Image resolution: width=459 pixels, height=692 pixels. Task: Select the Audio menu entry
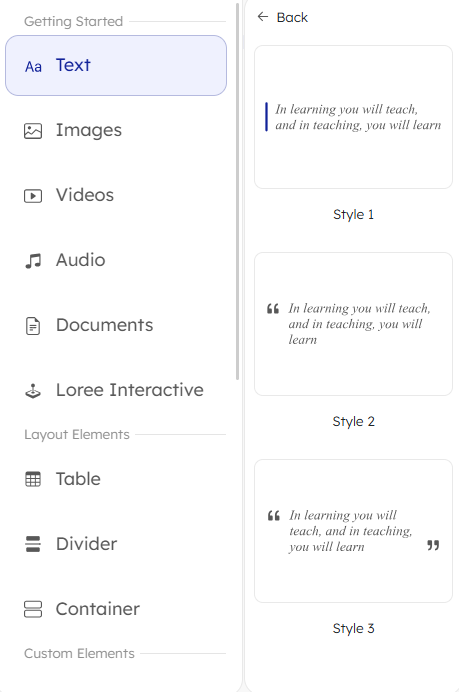point(116,260)
